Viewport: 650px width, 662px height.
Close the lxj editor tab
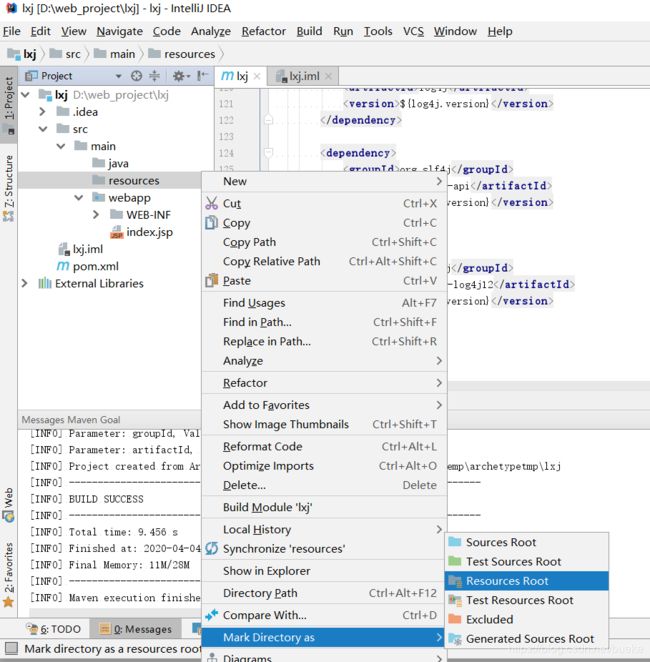click(257, 76)
